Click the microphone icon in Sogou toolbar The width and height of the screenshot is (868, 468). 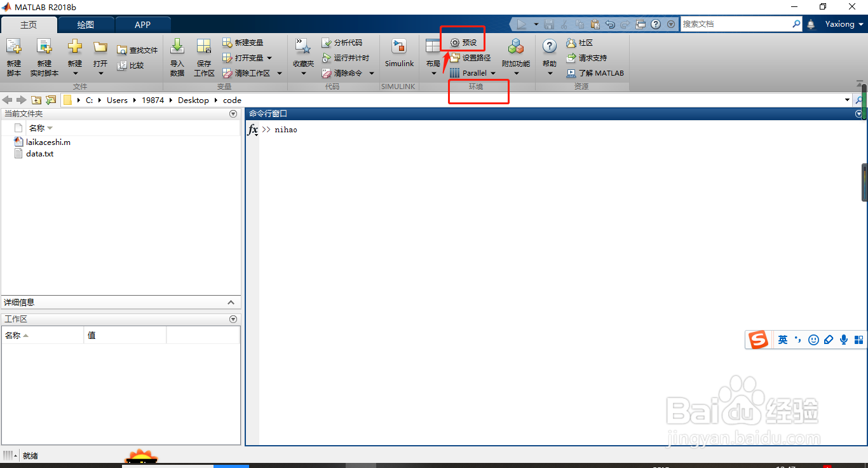click(x=844, y=340)
